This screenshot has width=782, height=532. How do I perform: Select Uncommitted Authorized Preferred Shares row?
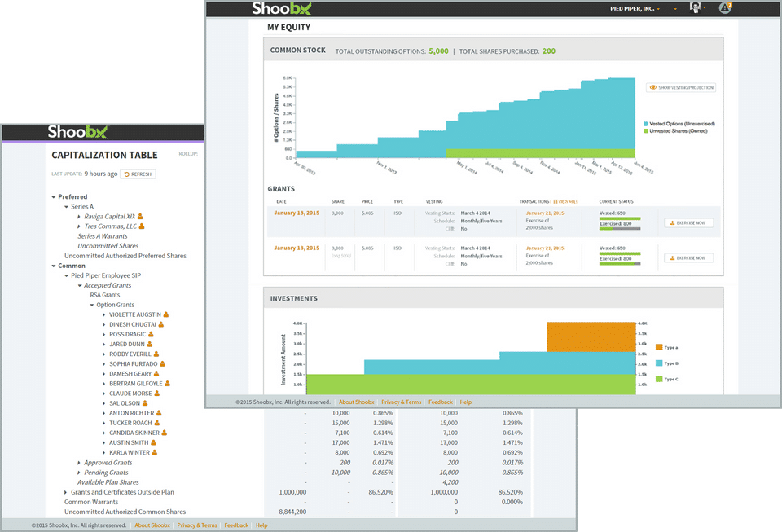point(125,256)
